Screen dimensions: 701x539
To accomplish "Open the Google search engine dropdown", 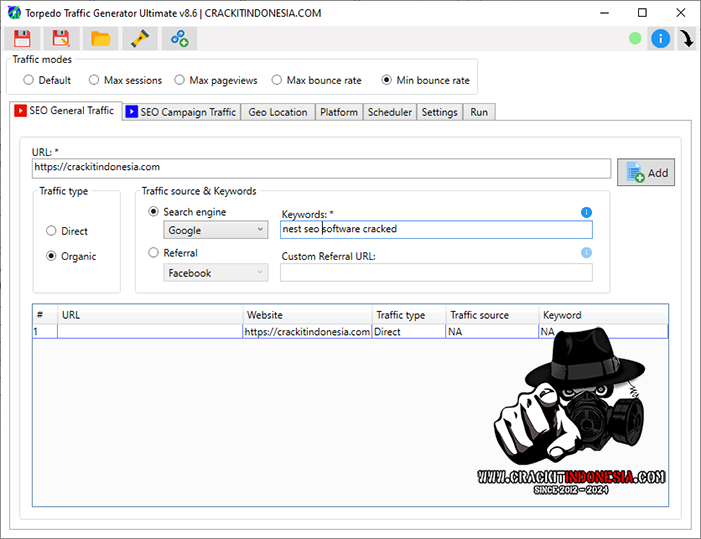I will click(x=215, y=230).
